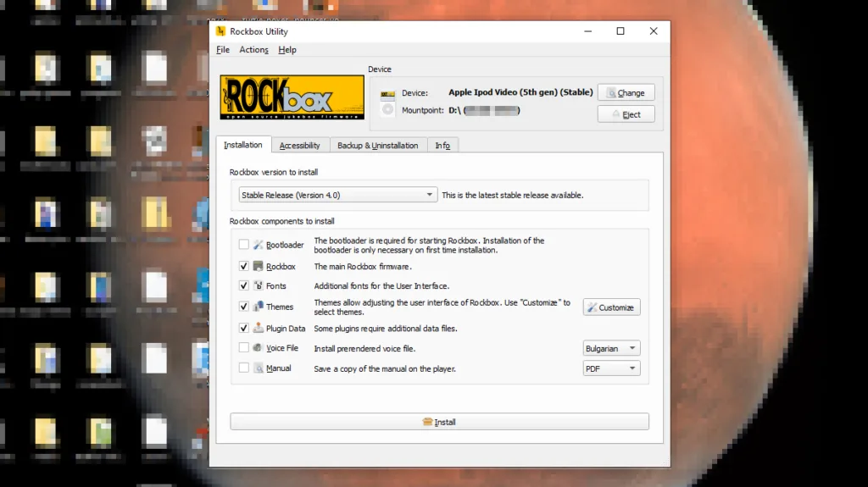Uncheck the Rockbox firmware checkbox

(243, 266)
